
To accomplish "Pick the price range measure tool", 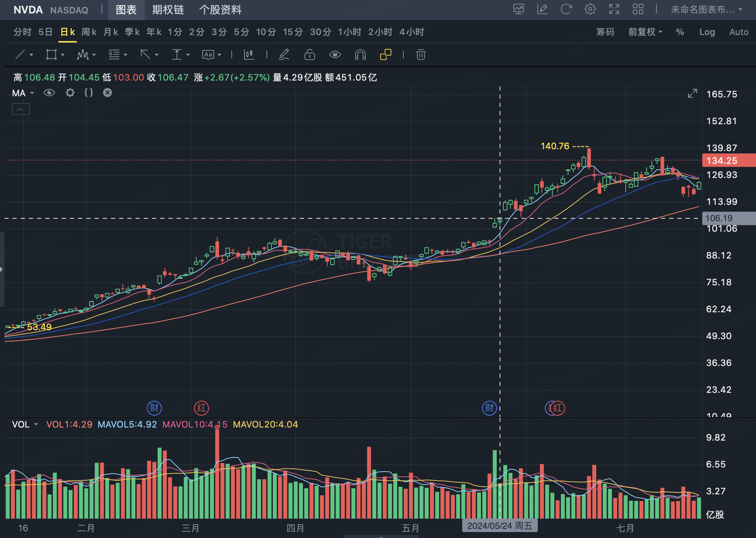I will tap(176, 55).
